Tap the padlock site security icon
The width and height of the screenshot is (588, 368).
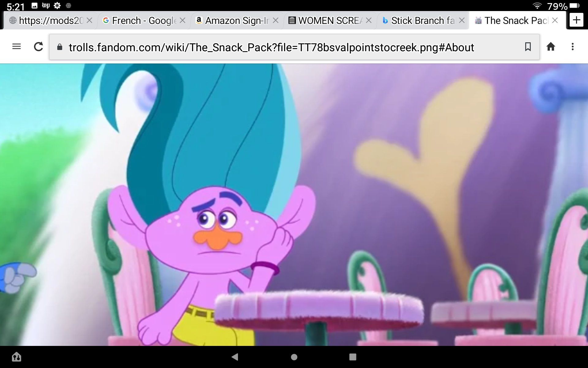point(60,47)
